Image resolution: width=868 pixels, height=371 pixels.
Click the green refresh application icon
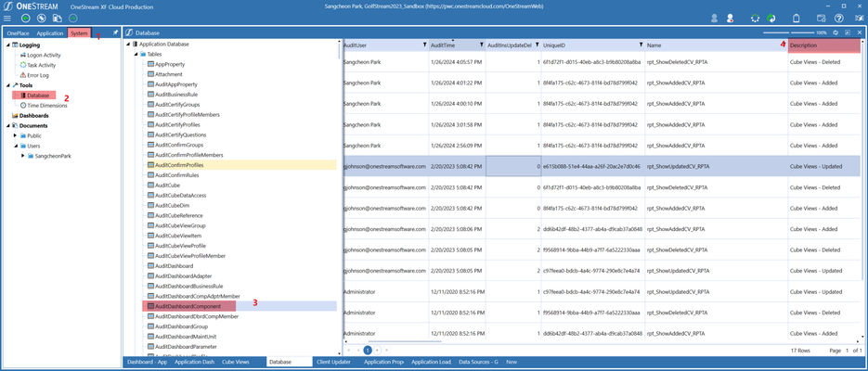771,19
